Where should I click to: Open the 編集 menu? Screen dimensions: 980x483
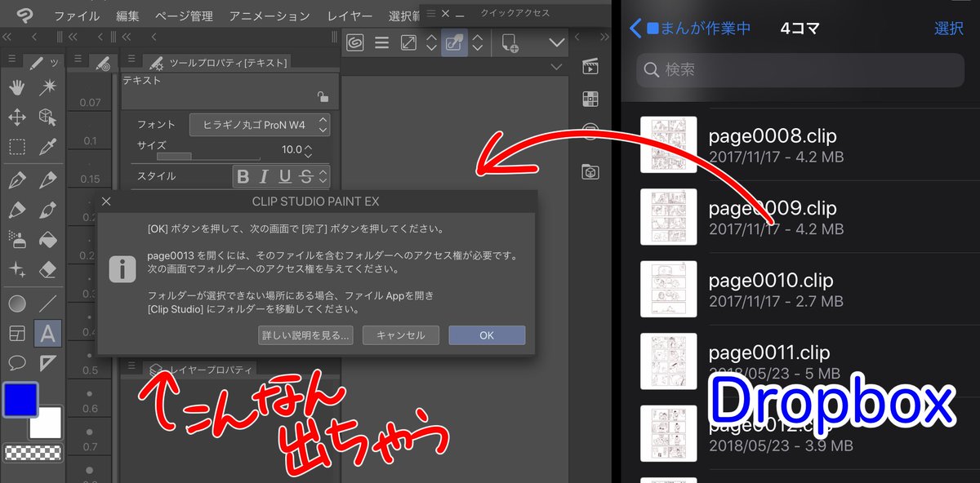(x=127, y=16)
